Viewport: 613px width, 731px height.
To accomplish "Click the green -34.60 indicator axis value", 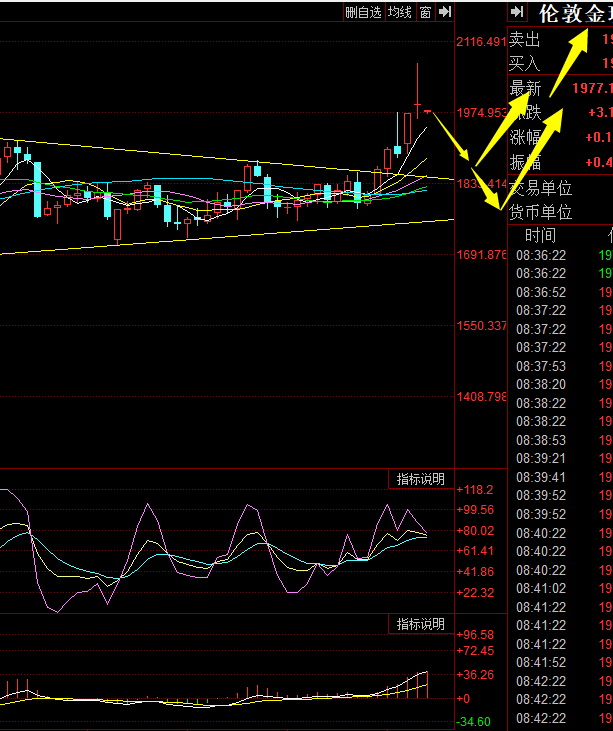I will [x=473, y=721].
